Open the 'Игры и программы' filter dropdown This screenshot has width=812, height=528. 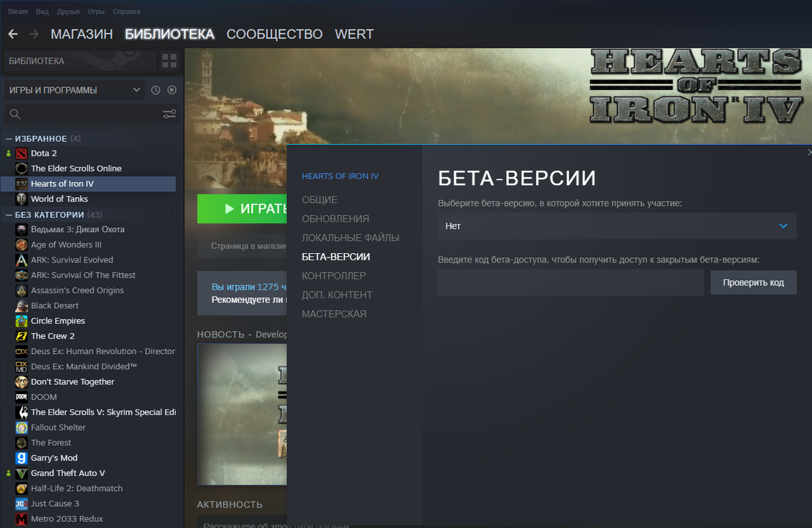click(74, 90)
